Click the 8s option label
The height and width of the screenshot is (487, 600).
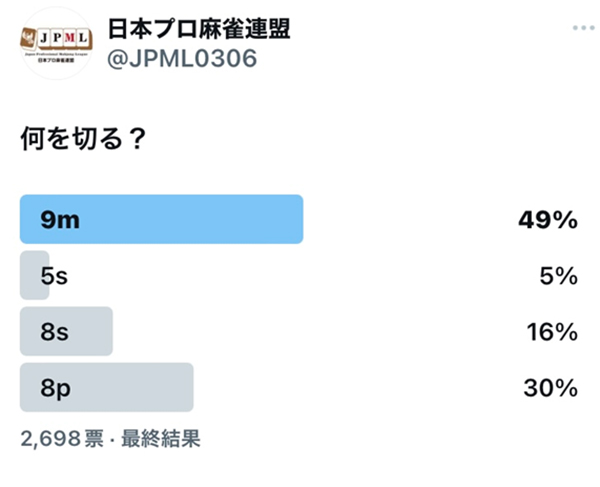click(55, 332)
